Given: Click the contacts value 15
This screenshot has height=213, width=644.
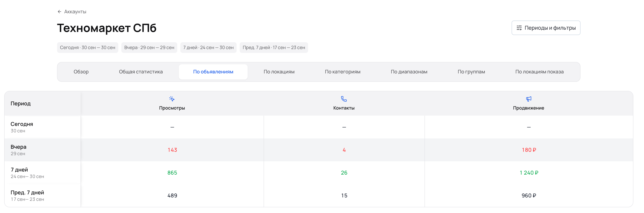Looking at the screenshot, I should [344, 196].
